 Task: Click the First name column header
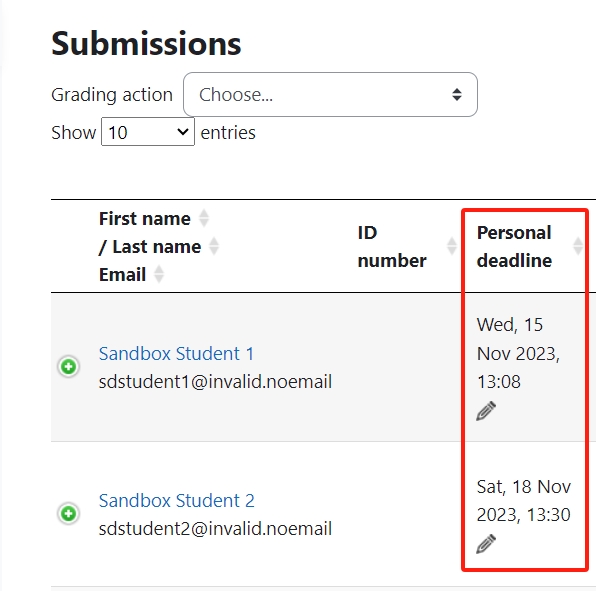point(144,219)
